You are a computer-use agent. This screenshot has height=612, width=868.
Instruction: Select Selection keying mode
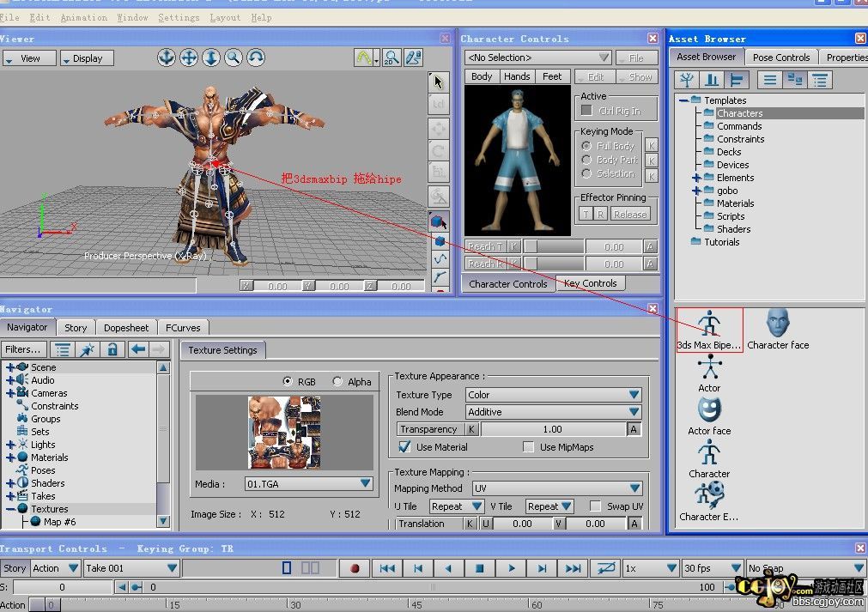click(x=586, y=173)
